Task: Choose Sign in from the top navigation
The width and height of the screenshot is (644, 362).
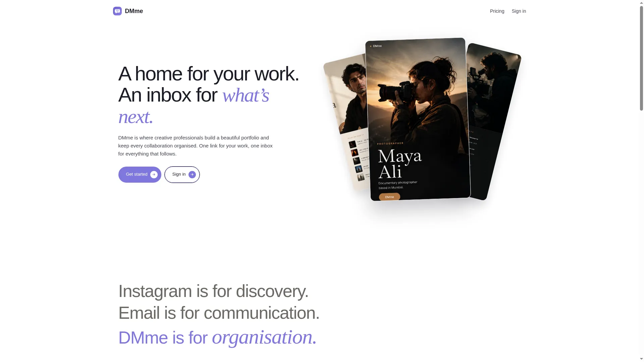Action: point(519,11)
